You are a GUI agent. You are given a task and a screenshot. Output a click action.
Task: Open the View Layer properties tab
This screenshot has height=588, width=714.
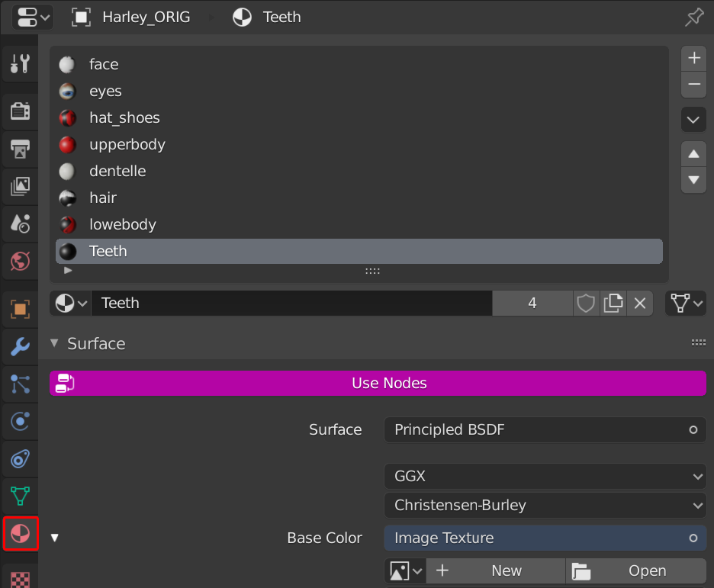21,185
